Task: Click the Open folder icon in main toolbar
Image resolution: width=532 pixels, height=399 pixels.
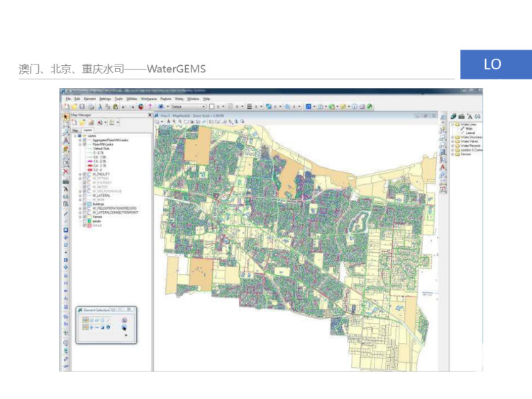Action: (x=74, y=107)
